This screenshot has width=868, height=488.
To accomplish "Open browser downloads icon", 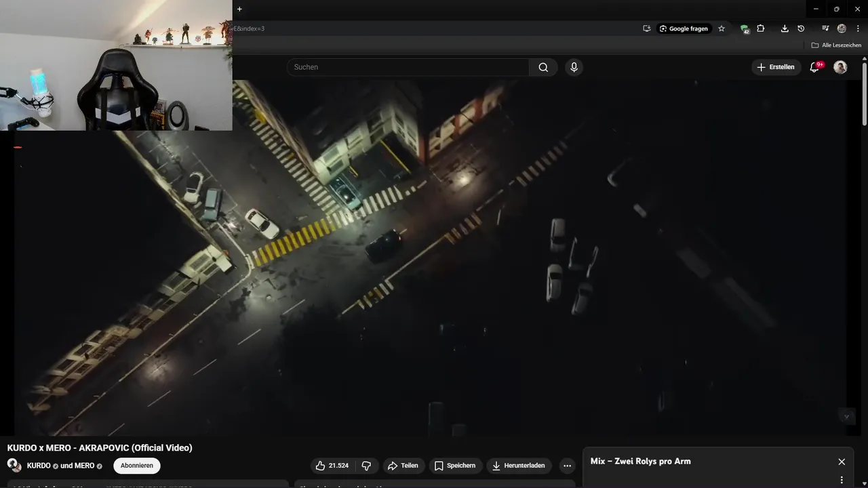I will coord(785,28).
